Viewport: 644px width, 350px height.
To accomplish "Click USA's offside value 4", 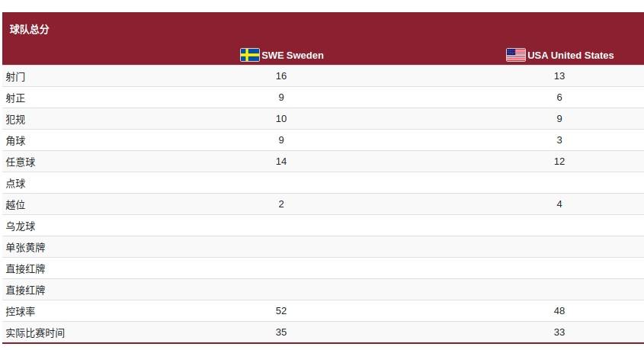I will tap(559, 204).
